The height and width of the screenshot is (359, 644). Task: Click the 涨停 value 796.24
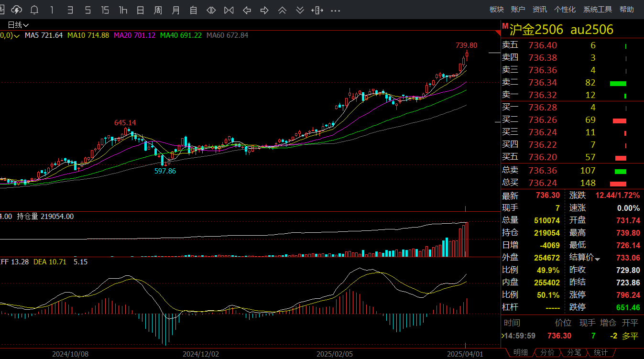pos(628,295)
